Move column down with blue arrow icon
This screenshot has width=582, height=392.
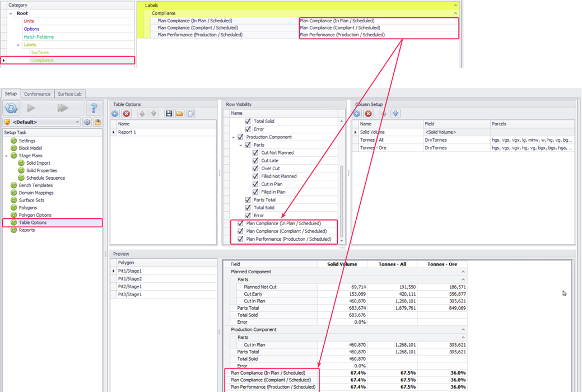[x=395, y=114]
